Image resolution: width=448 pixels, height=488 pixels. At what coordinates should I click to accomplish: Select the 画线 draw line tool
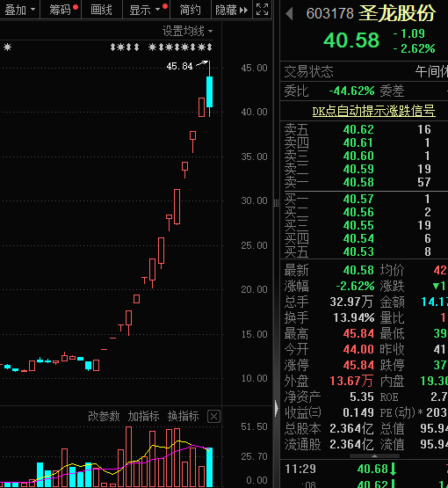[101, 10]
